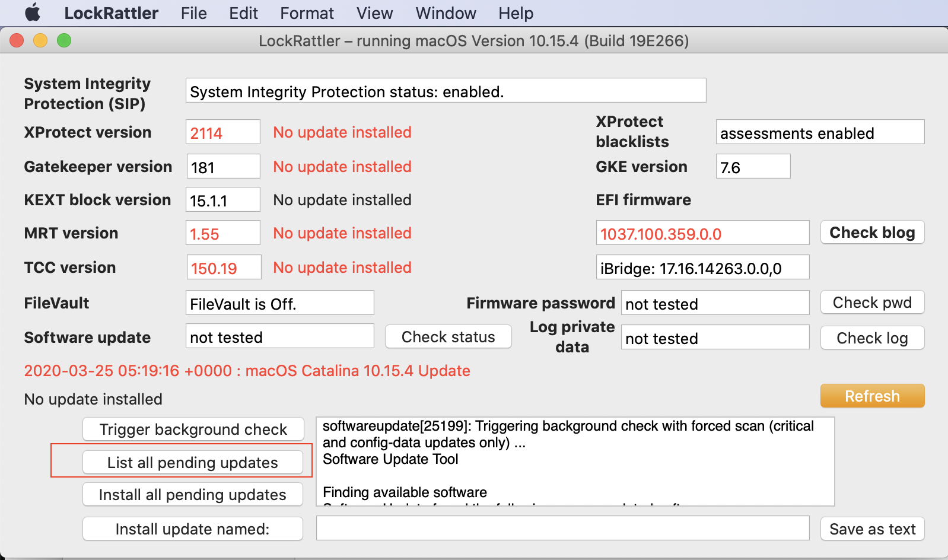
Task: Click the 'FileVault' label
Action: [56, 303]
